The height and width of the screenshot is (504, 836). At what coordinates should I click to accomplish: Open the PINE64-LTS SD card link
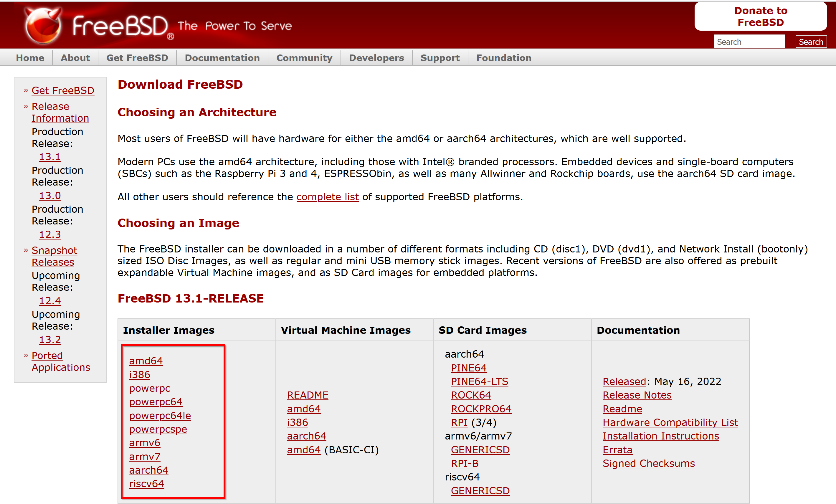pos(479,381)
